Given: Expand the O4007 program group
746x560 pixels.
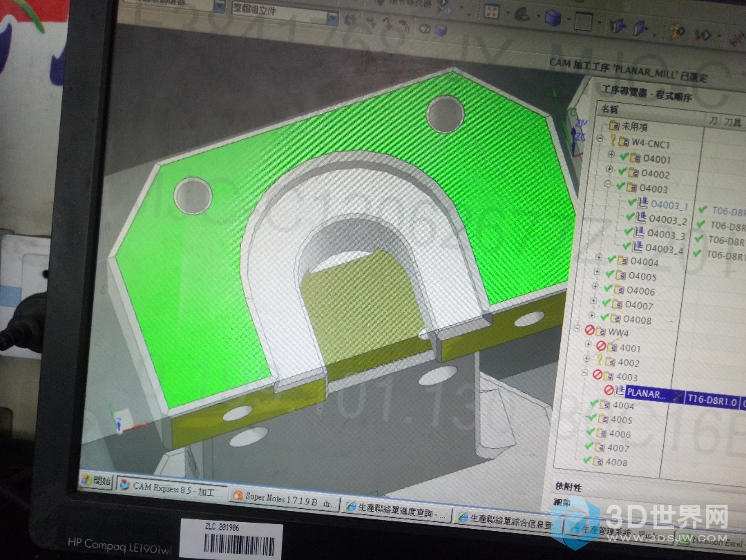Looking at the screenshot, I should coord(593,300).
